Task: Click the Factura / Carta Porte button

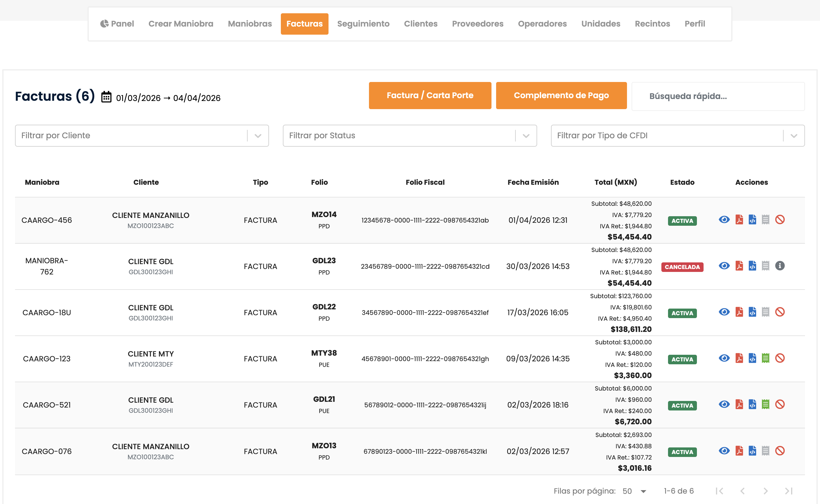Action: coord(430,95)
